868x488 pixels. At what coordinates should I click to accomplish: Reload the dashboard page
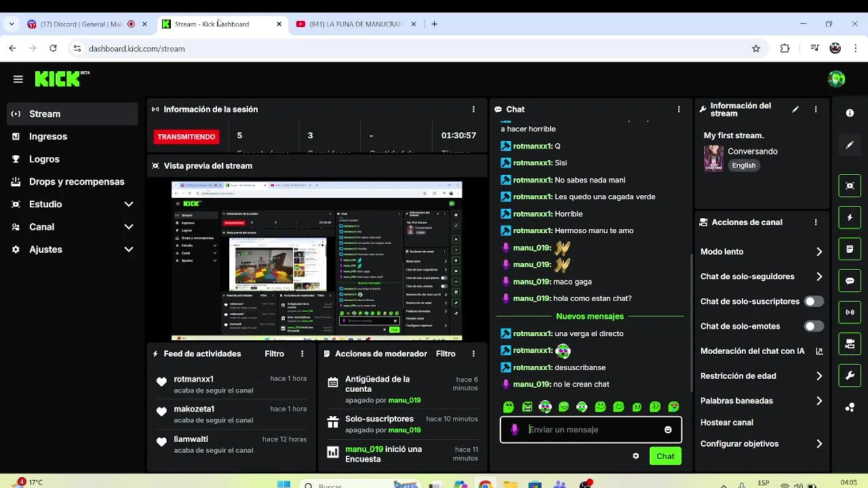[x=53, y=49]
